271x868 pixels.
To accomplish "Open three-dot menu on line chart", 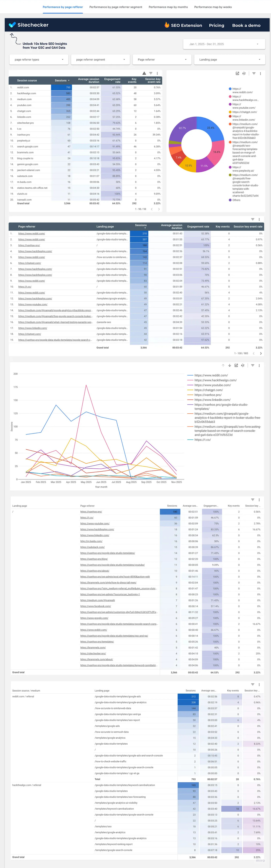I will [259, 365].
